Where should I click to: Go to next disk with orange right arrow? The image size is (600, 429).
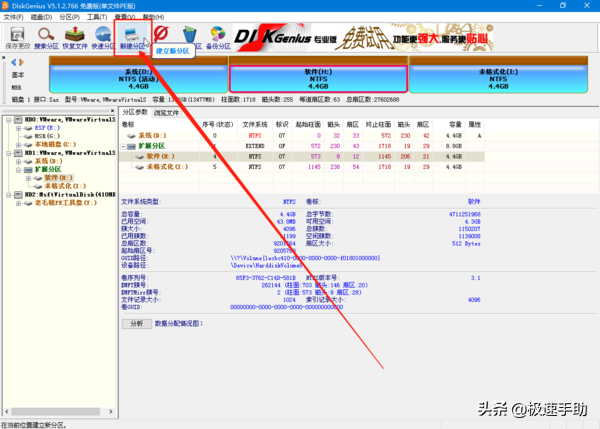(21, 62)
